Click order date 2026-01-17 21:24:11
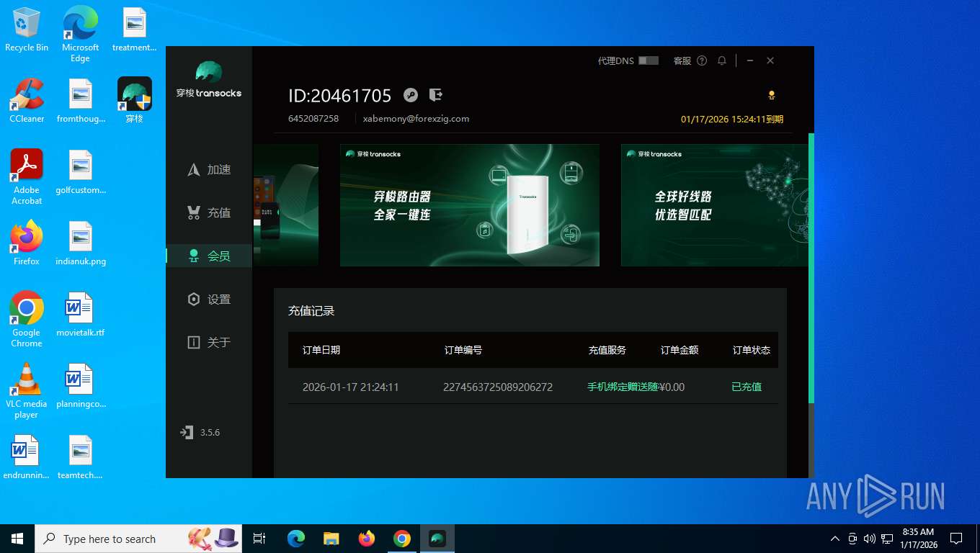 point(351,387)
